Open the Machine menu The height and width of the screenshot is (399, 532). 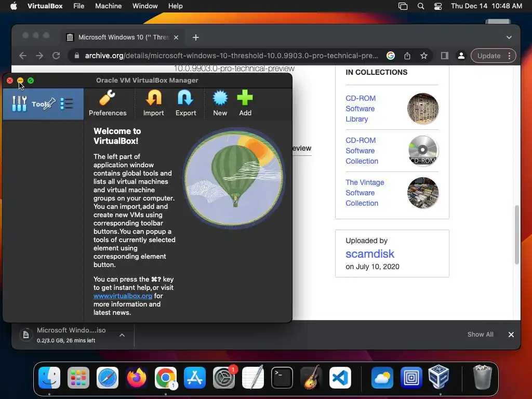[108, 6]
